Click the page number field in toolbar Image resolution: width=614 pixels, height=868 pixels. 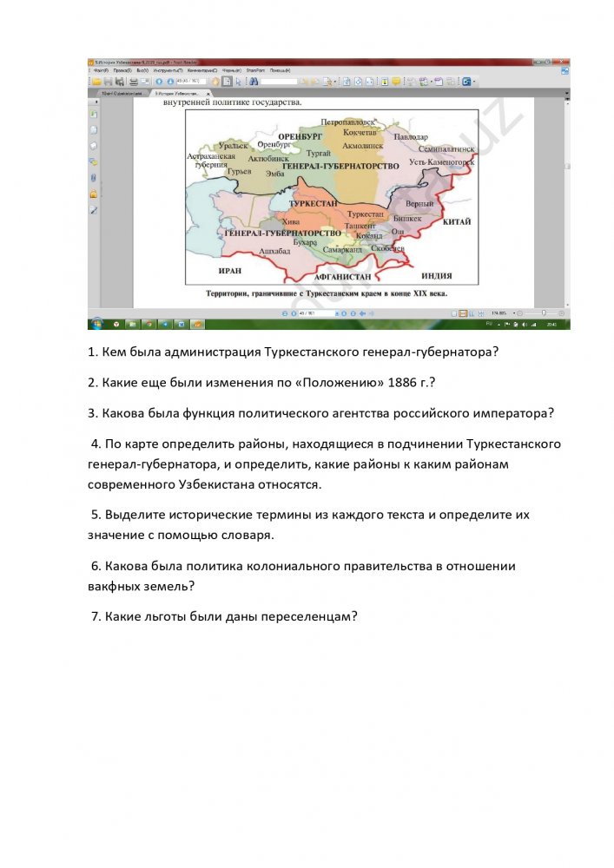tap(191, 82)
